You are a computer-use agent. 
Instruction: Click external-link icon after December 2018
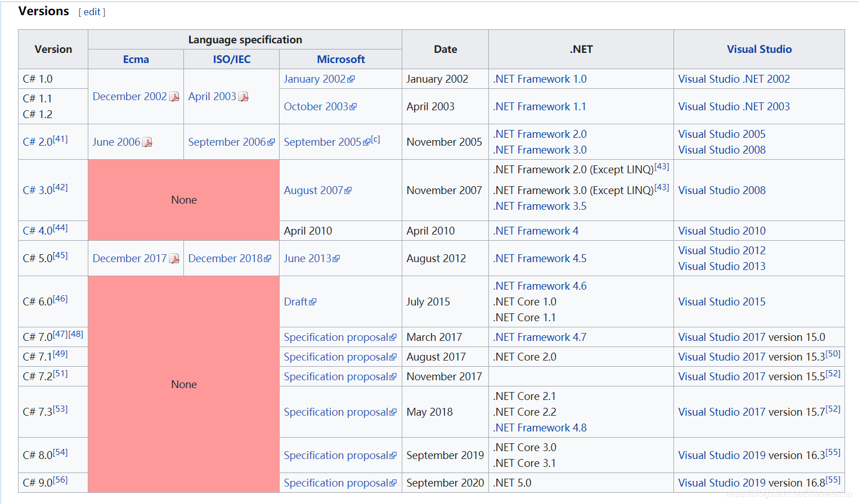[x=268, y=259]
